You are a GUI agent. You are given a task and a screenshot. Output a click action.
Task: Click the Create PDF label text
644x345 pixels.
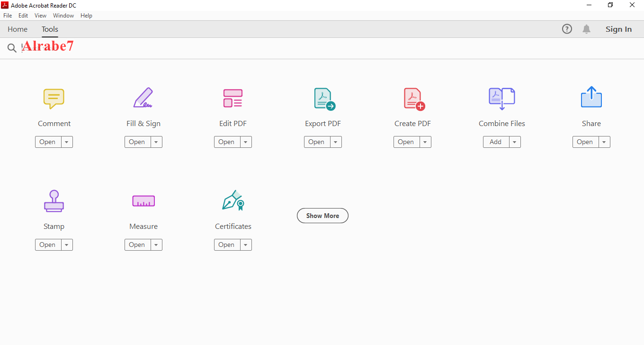point(412,123)
